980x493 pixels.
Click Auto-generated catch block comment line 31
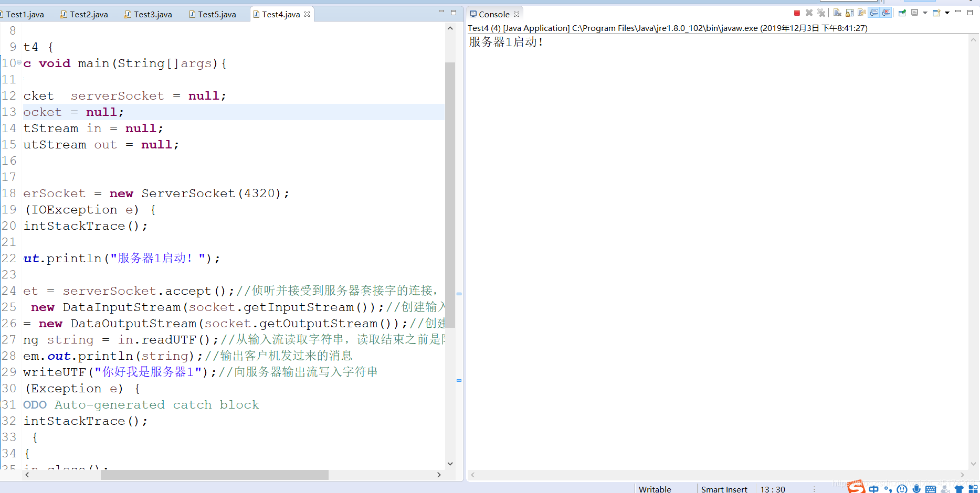pyautogui.click(x=141, y=405)
